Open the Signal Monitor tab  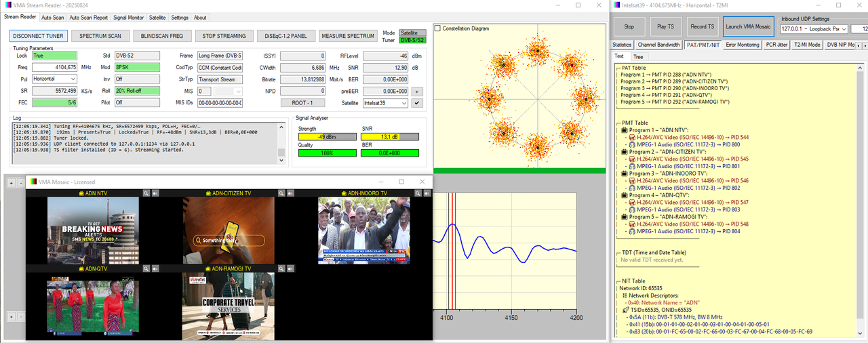[129, 18]
